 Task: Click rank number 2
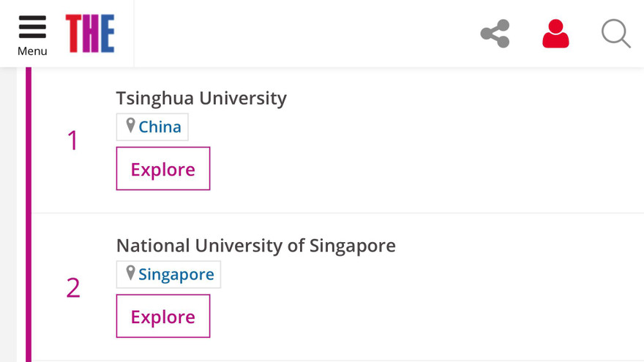73,288
